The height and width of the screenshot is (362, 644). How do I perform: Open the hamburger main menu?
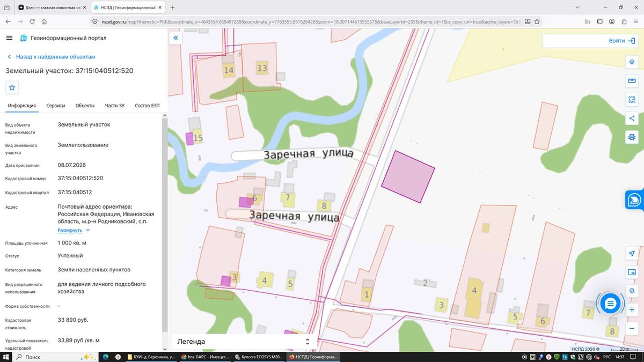(x=9, y=38)
